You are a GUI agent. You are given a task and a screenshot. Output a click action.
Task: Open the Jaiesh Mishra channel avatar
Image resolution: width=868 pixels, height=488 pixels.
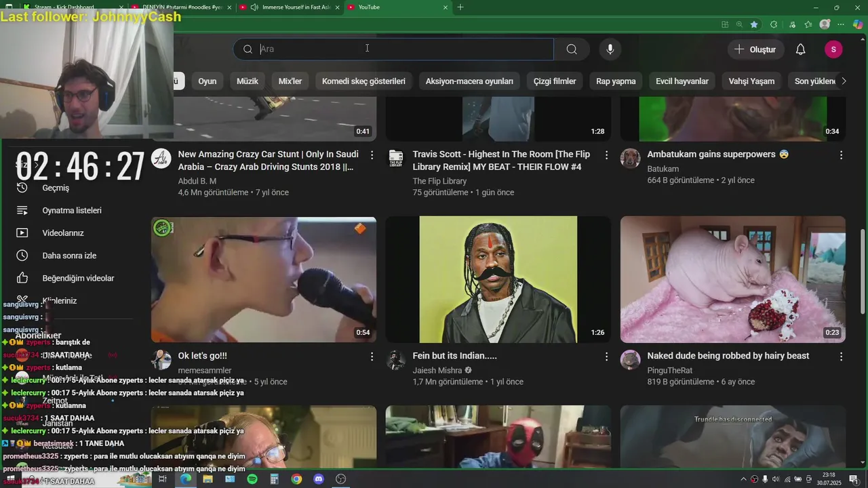(396, 360)
